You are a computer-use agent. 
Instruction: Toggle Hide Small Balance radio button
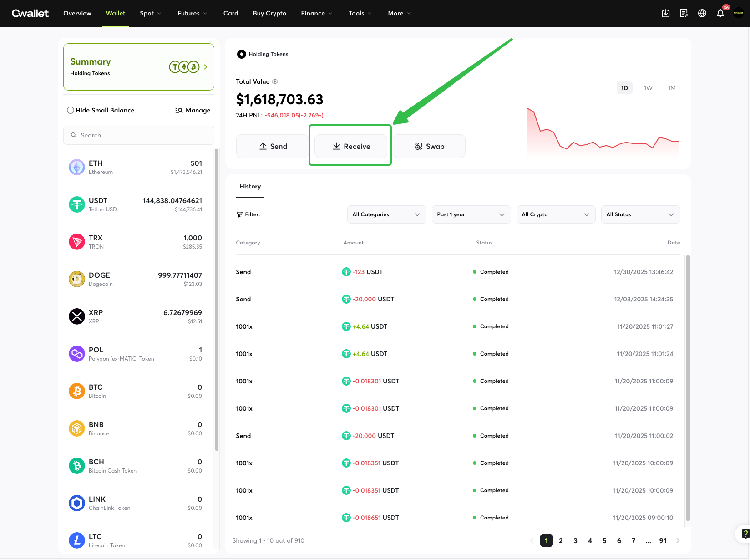(71, 110)
